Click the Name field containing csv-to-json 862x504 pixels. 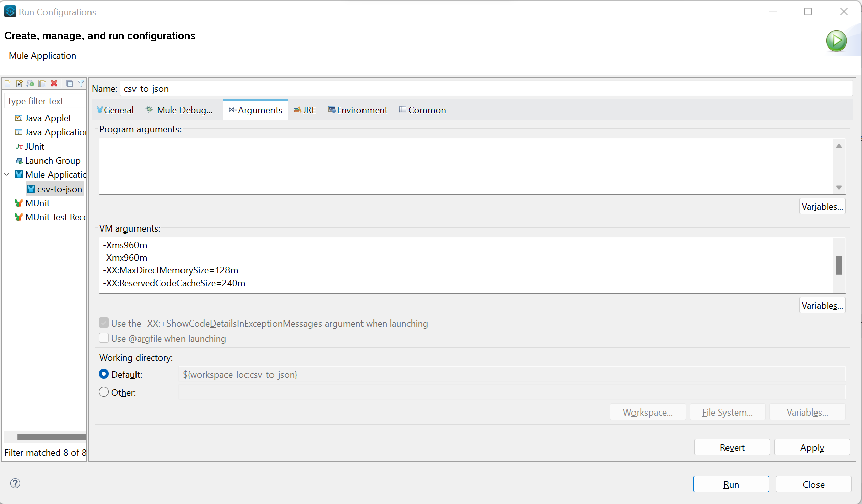click(486, 88)
